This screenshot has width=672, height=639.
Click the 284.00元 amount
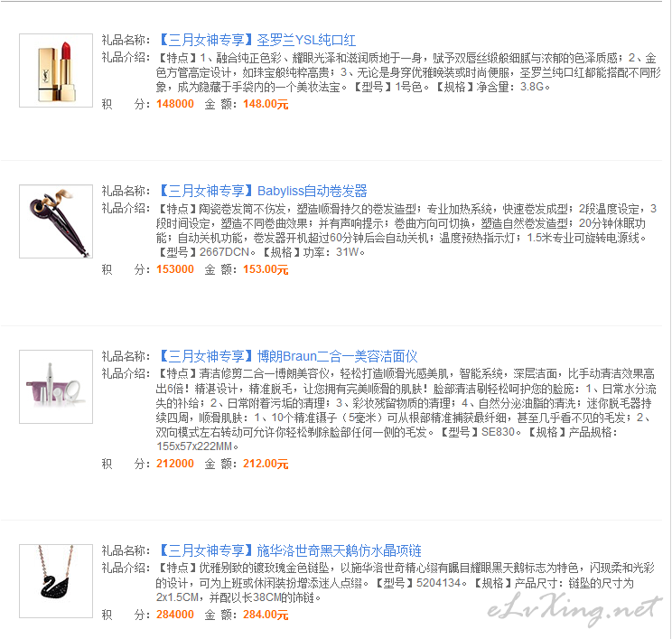[x=266, y=615]
